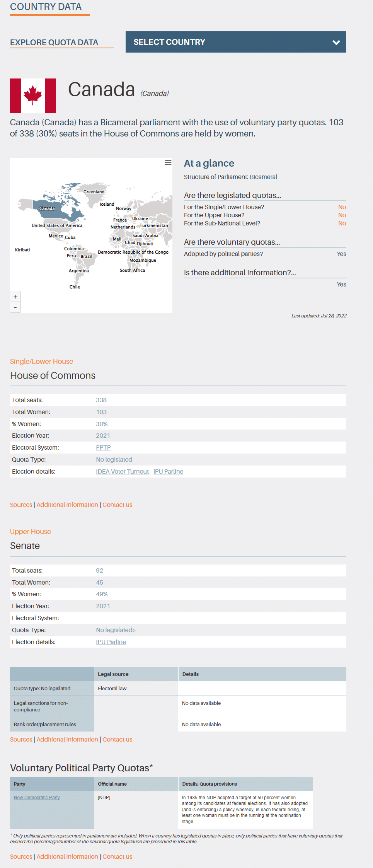Viewport: 373px width, 868px height.
Task: Open the IDEA Voter Turnout link
Action: pyautogui.click(x=122, y=471)
